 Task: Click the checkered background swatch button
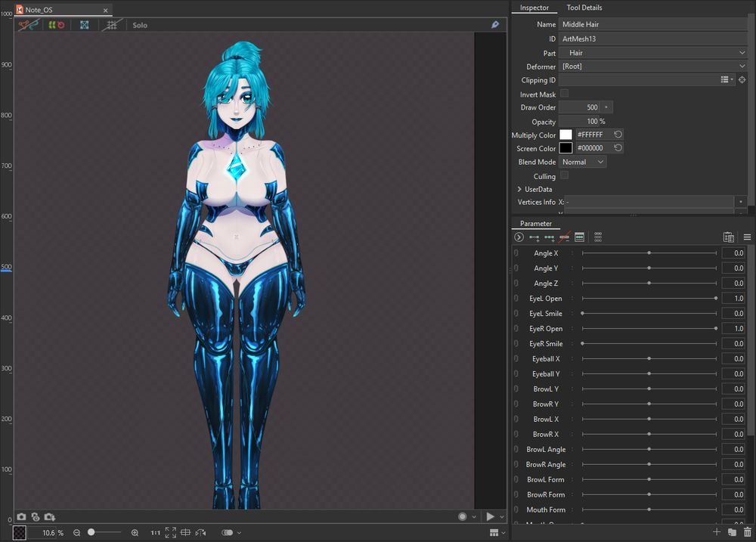tap(20, 532)
